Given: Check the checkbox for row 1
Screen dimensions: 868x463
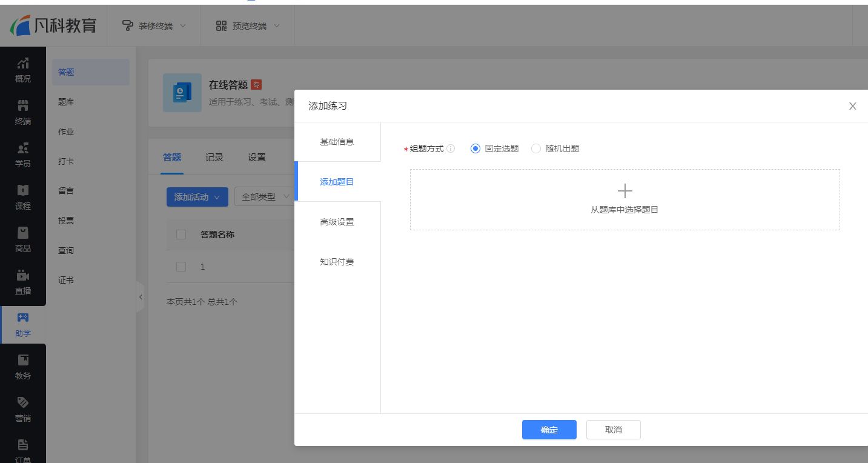Looking at the screenshot, I should tap(181, 267).
